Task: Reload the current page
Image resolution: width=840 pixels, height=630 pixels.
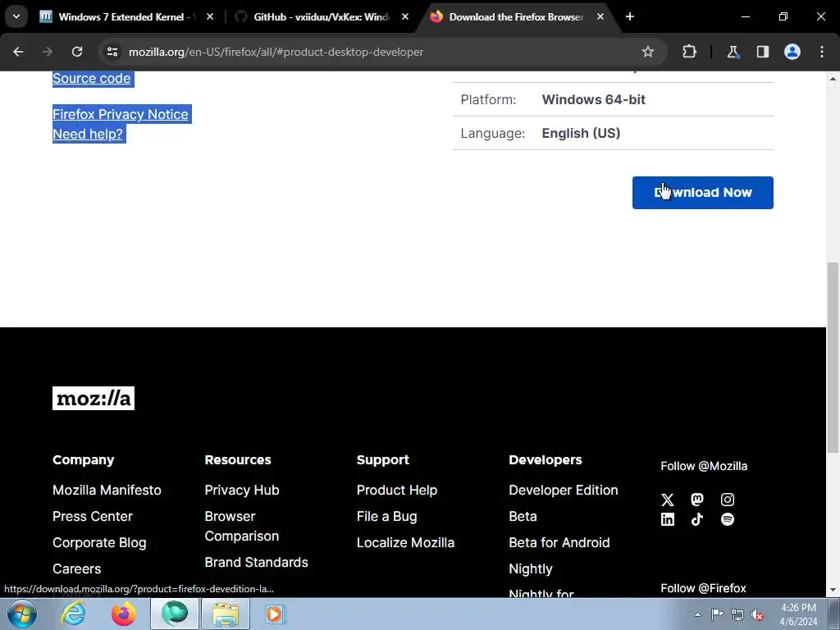Action: coord(77,52)
